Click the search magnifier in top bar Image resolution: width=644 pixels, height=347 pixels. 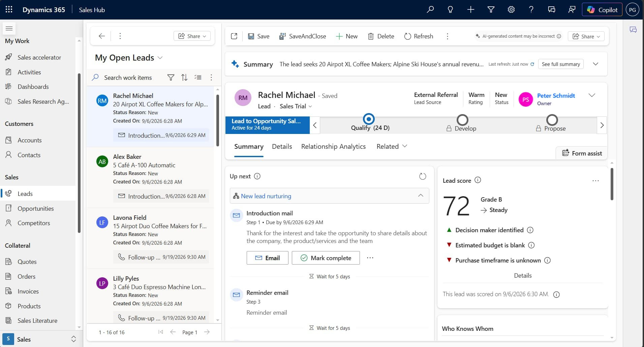430,9
